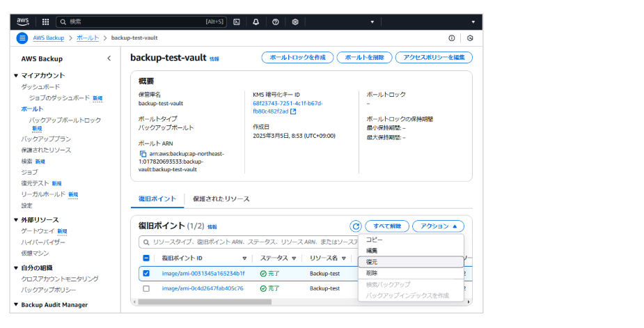
Task: Collapse the アクション dropdown button
Action: click(438, 226)
